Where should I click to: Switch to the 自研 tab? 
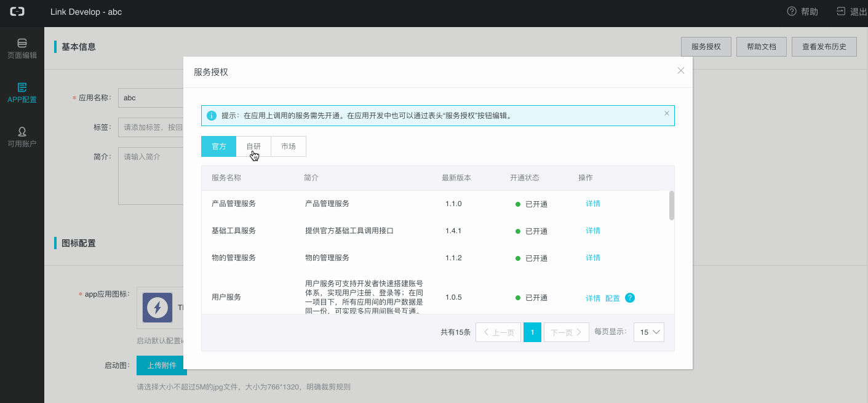[x=253, y=146]
